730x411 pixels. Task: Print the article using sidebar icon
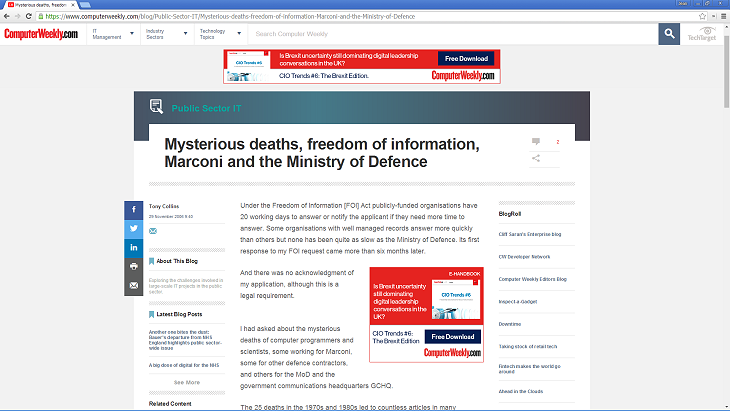pos(134,267)
